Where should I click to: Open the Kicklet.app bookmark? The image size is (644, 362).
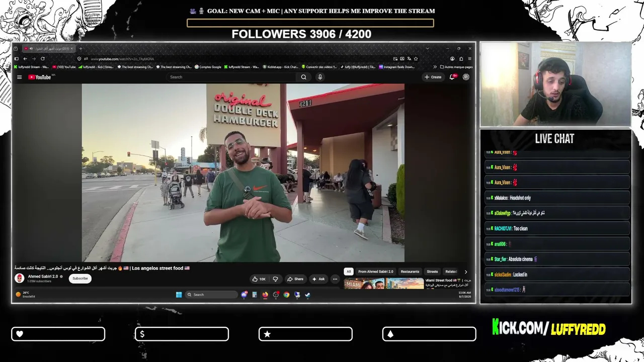[x=281, y=67]
